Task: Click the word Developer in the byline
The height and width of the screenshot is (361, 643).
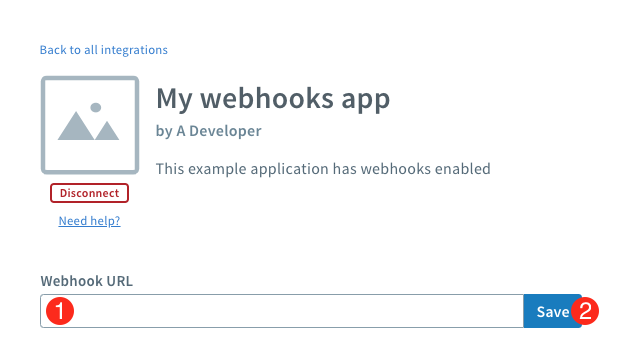Action: [x=225, y=131]
